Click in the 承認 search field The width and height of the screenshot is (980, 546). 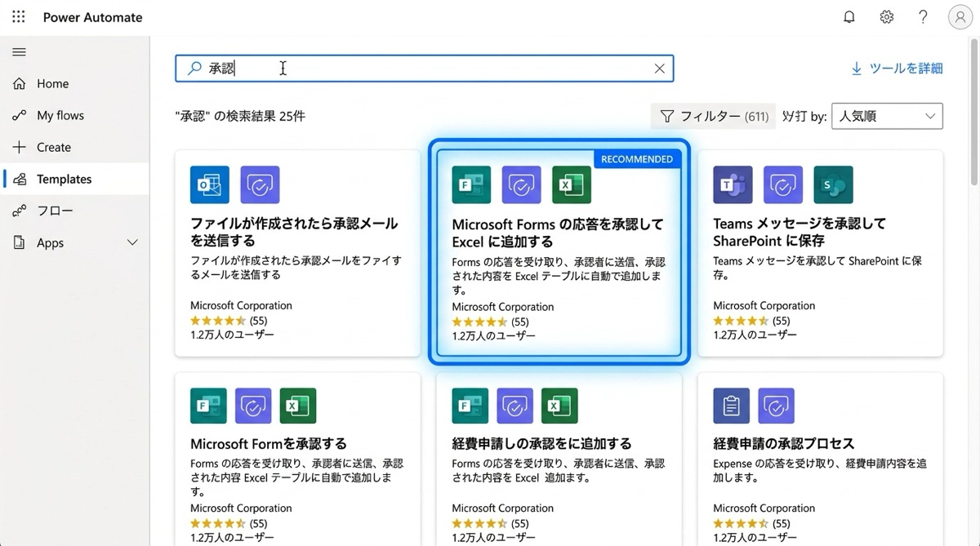tap(425, 69)
